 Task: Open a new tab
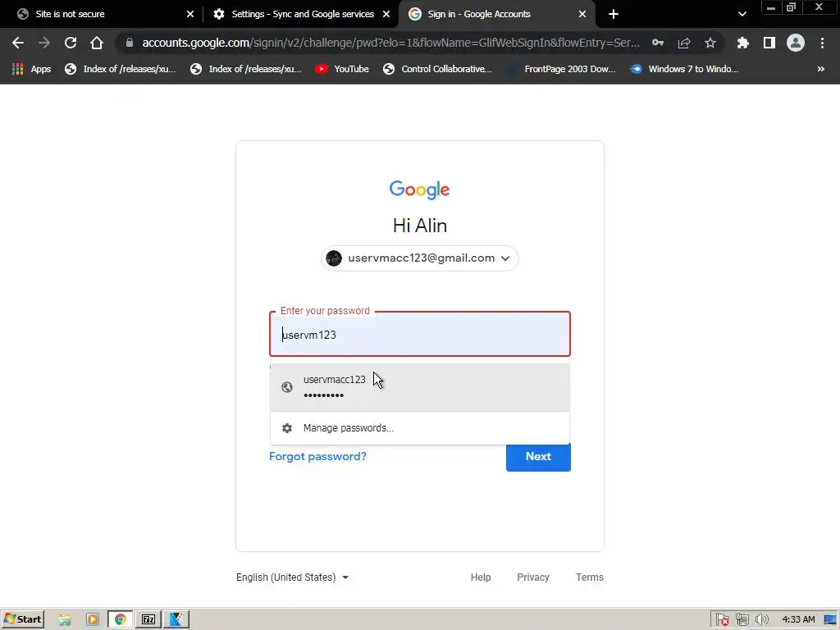click(x=614, y=14)
